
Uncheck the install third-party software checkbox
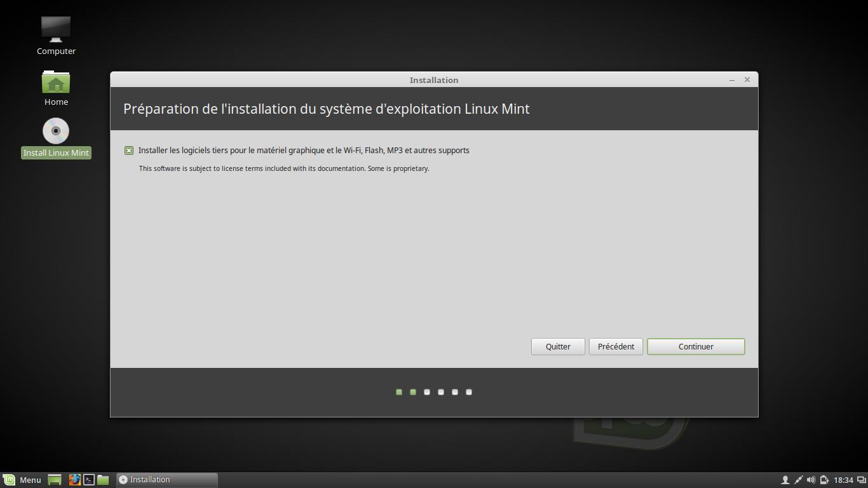click(x=129, y=151)
